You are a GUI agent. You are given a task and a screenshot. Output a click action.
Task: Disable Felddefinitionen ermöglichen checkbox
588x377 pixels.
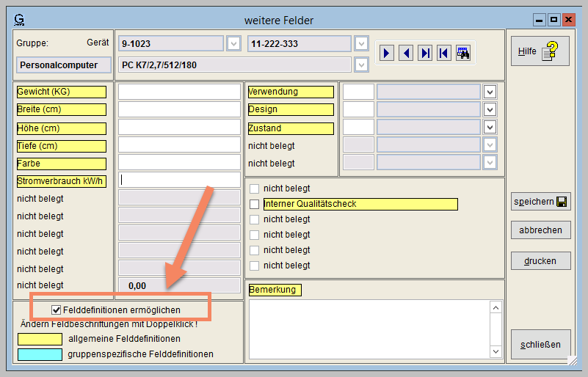[57, 310]
